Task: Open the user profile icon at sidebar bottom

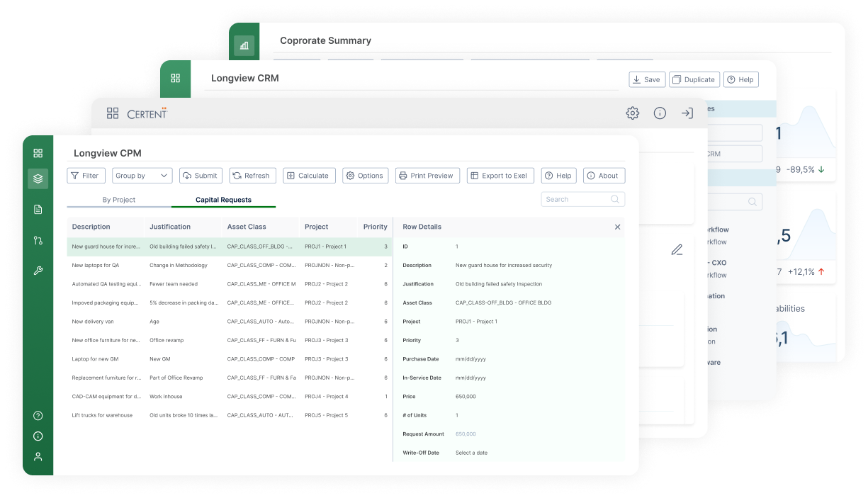Action: click(x=38, y=457)
